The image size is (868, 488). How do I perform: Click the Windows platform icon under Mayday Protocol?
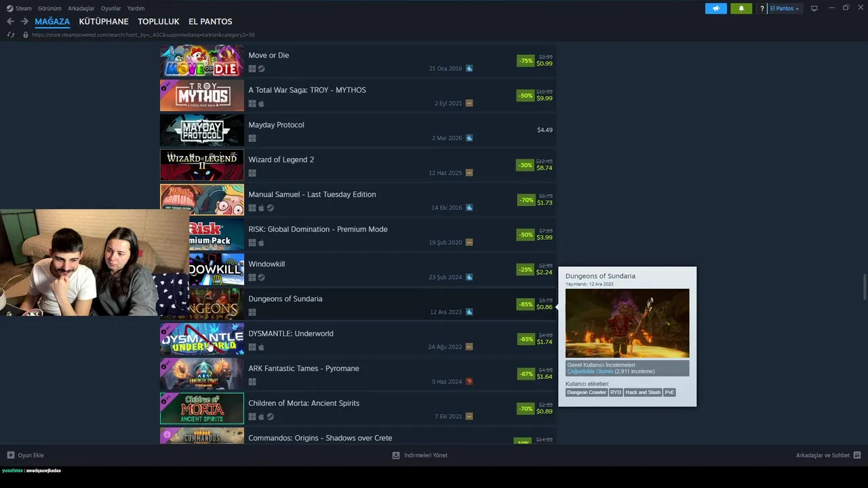coord(252,138)
